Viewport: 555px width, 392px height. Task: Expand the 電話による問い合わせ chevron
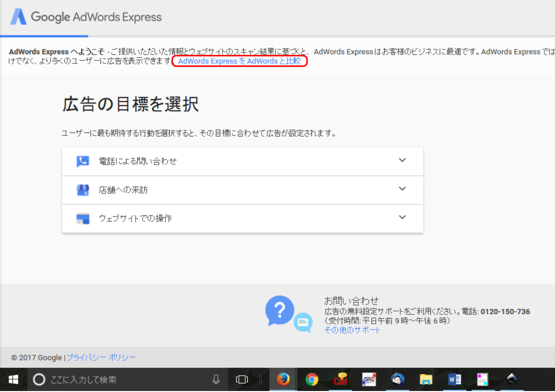pos(402,160)
